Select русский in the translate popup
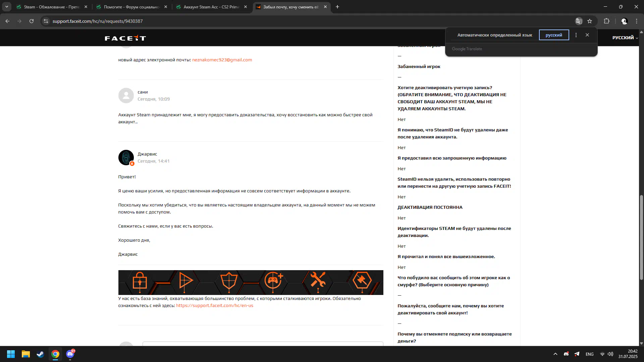This screenshot has width=644, height=362. coord(554,35)
